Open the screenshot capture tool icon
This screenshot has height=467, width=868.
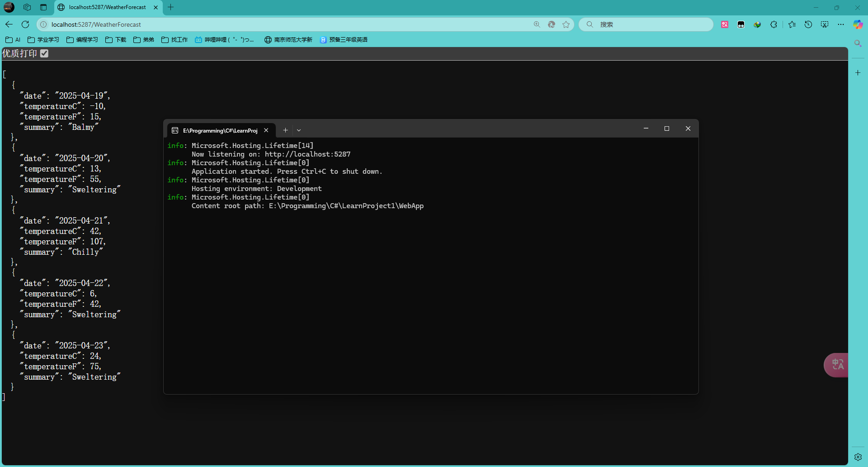pyautogui.click(x=825, y=24)
